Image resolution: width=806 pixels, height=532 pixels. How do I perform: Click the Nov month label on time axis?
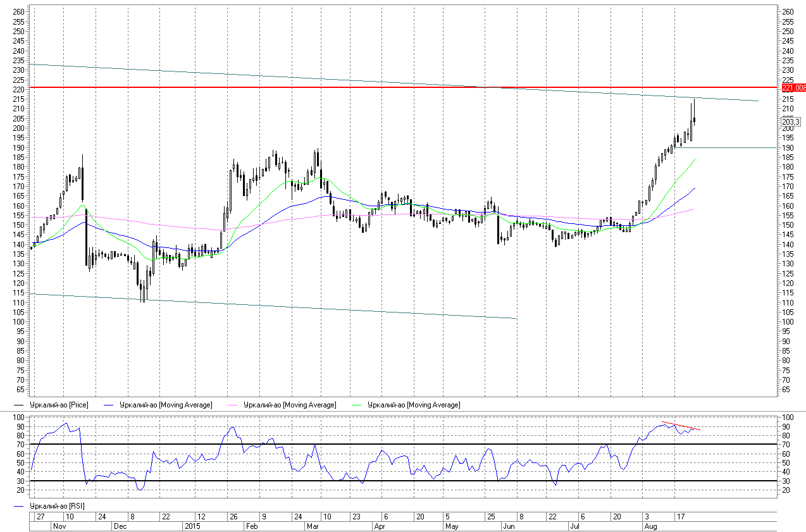tap(59, 526)
